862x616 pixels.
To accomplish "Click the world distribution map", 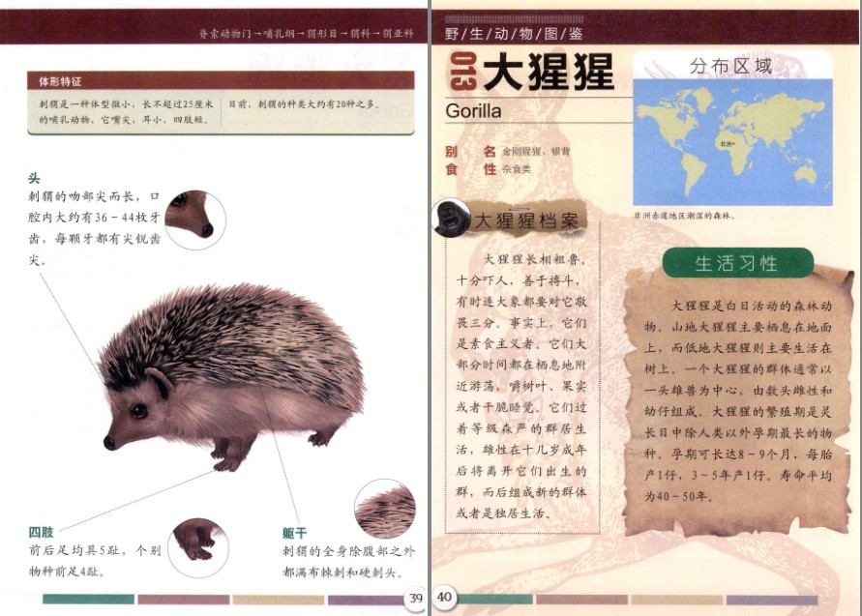I will point(732,142).
